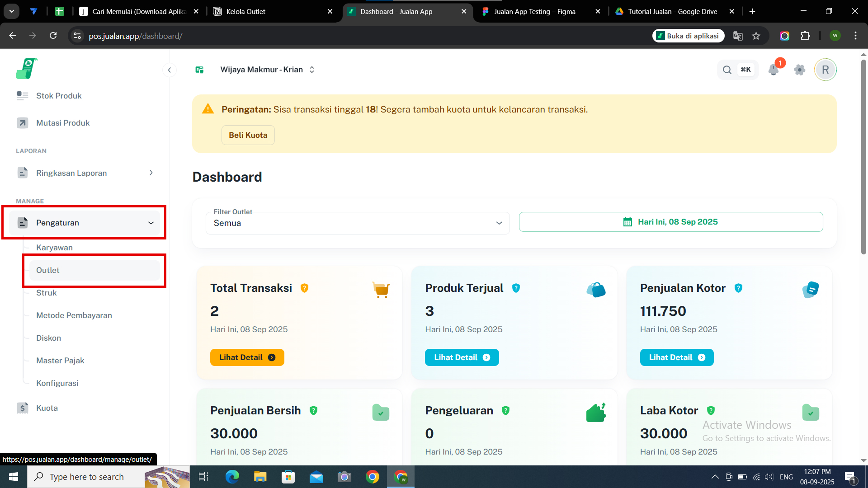
Task: Click Penjualan Bersih info shield icon
Action: [313, 411]
